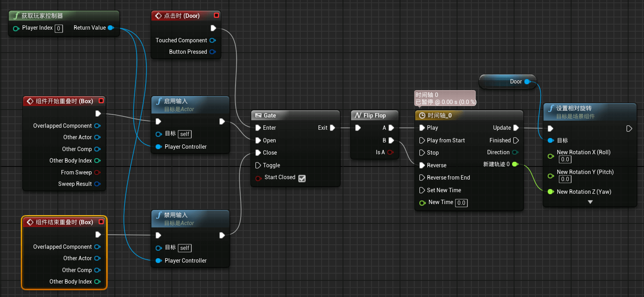
Task: Click Gate Enter exec pin
Action: (258, 128)
